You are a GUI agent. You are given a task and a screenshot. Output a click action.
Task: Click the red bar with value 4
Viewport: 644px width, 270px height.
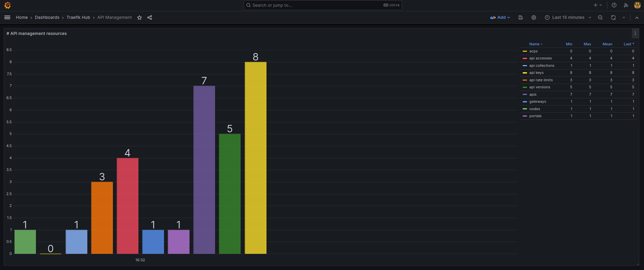(127, 206)
